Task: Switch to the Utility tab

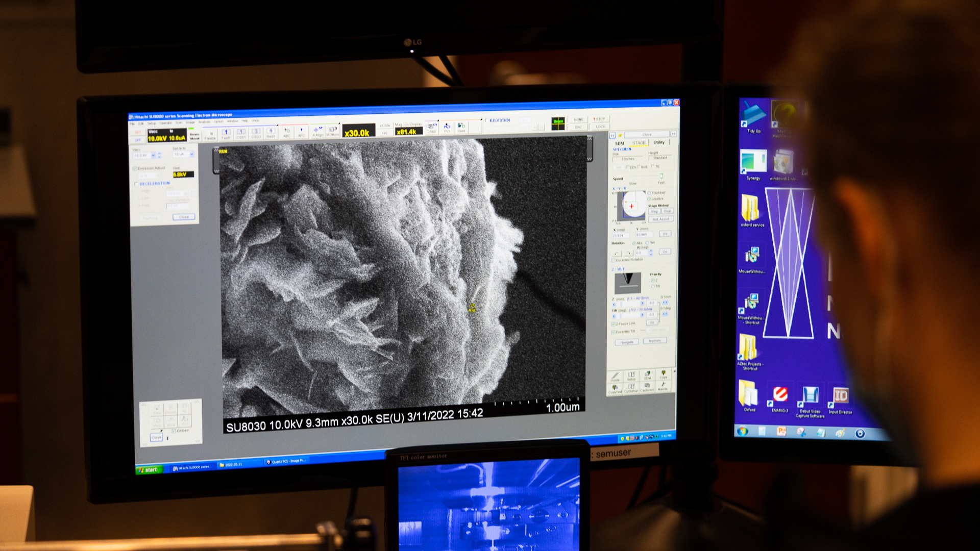Action: point(658,142)
